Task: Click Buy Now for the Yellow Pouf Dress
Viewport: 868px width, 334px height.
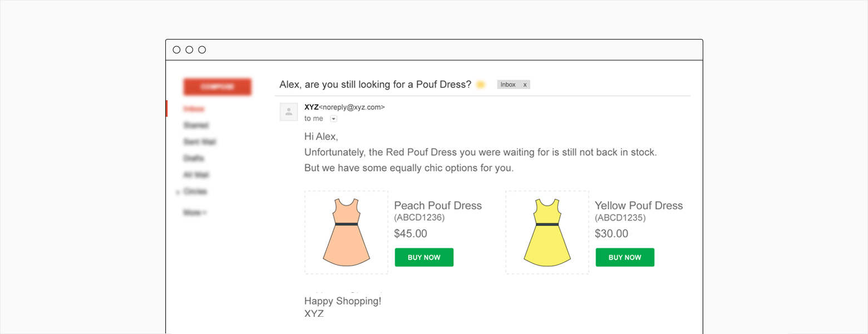Action: tap(625, 257)
